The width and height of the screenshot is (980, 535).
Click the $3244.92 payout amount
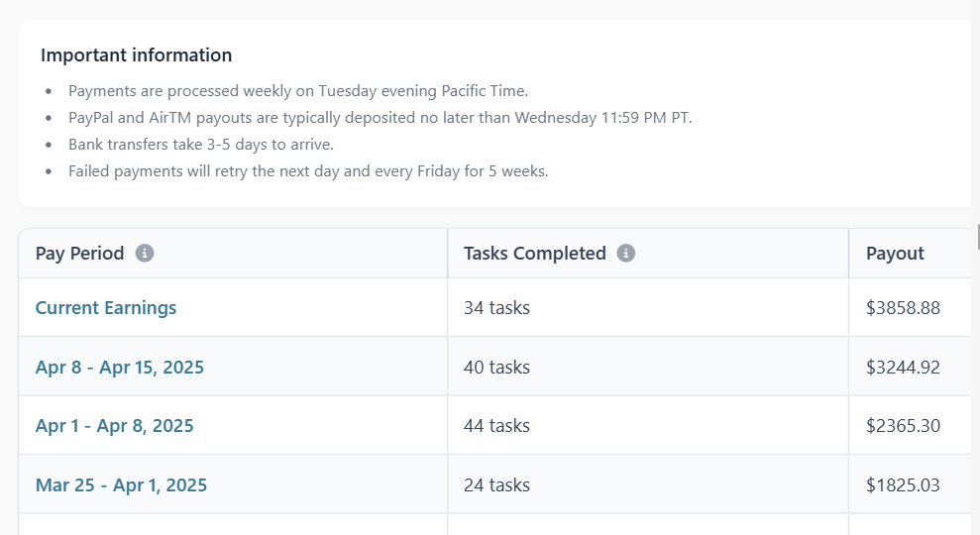903,367
